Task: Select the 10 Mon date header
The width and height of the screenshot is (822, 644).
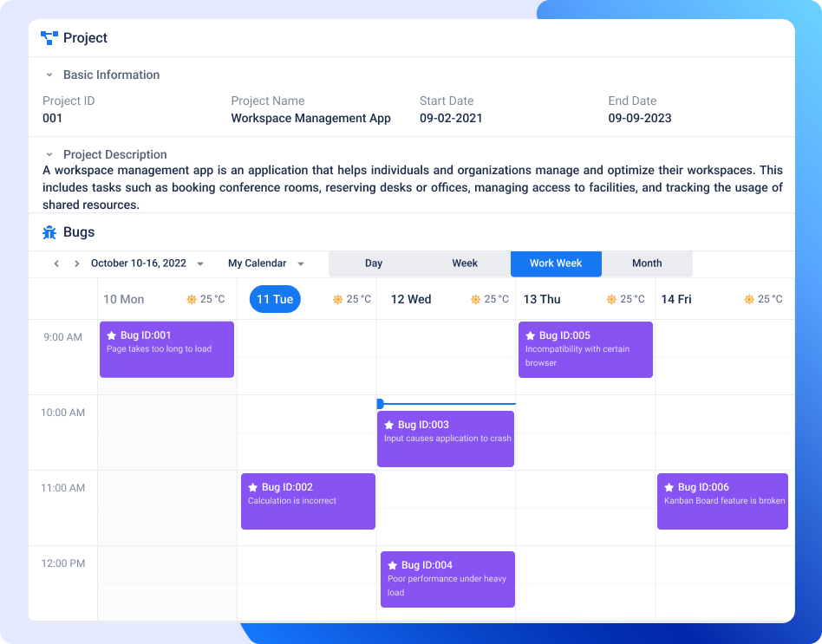Action: coord(124,299)
